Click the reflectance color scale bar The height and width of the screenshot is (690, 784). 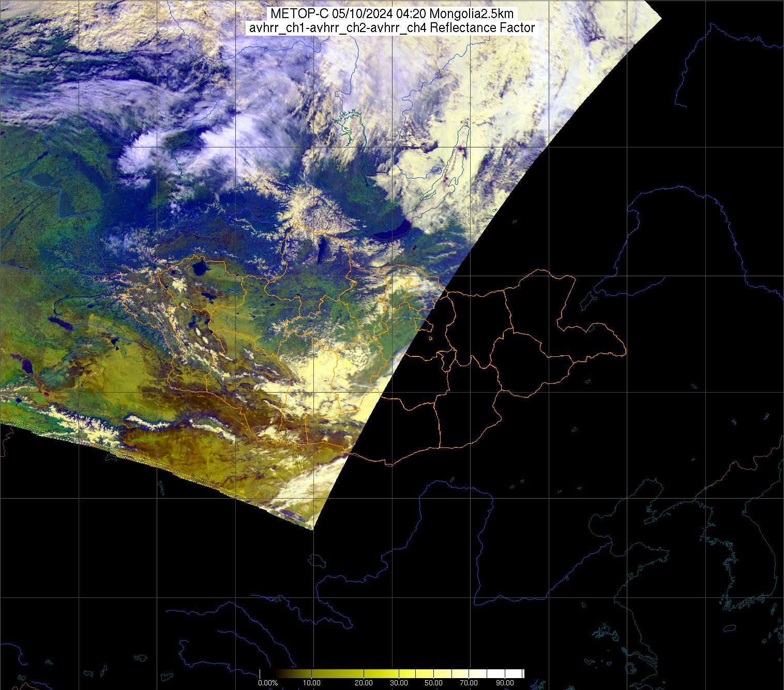click(392, 673)
